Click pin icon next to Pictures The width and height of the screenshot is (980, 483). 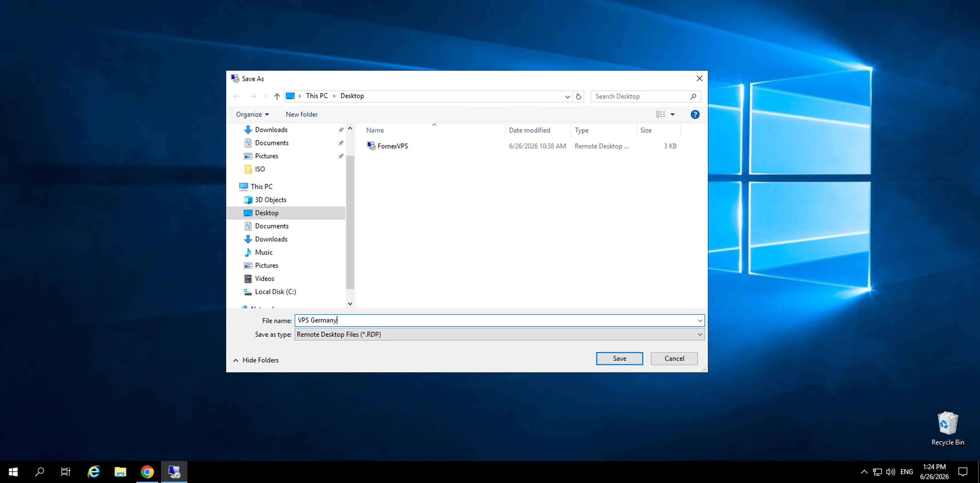pos(341,156)
